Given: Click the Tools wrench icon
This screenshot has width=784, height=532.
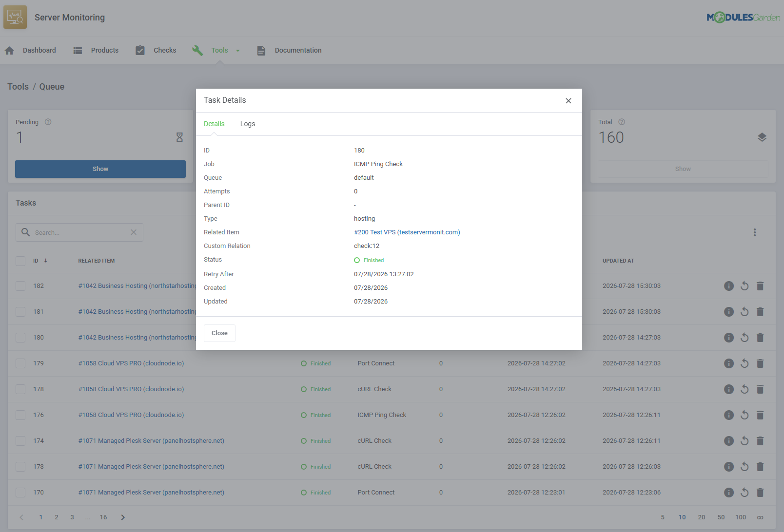Looking at the screenshot, I should [x=197, y=50].
